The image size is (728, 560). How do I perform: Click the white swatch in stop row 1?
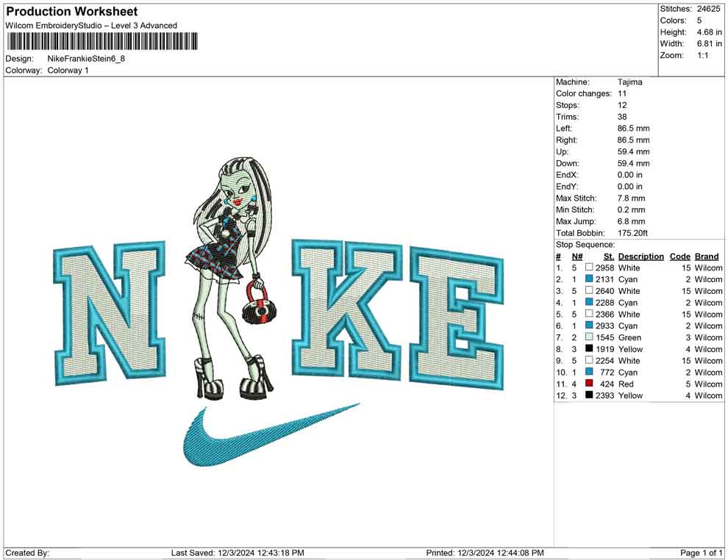(x=589, y=268)
